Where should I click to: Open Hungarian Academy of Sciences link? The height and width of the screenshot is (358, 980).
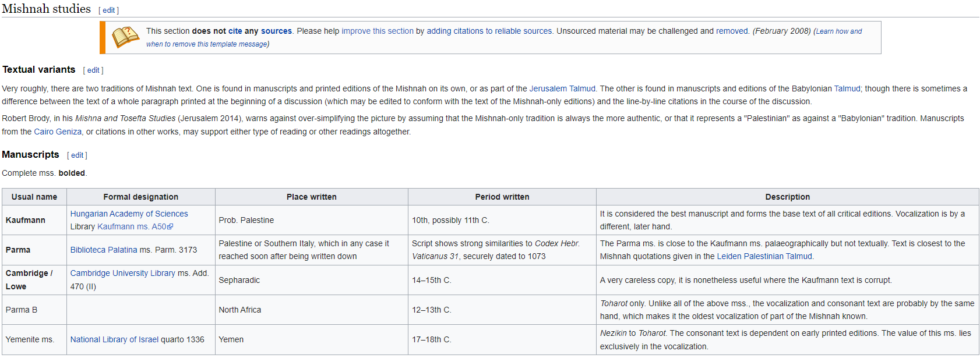[x=129, y=214]
